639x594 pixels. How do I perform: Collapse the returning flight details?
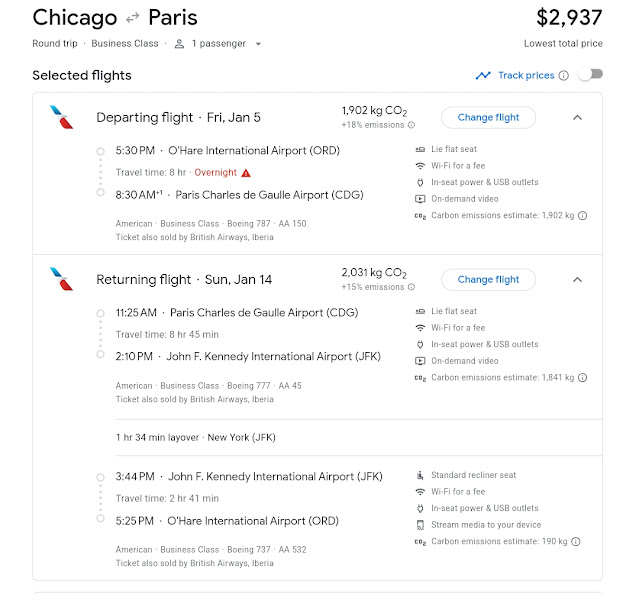click(x=577, y=279)
